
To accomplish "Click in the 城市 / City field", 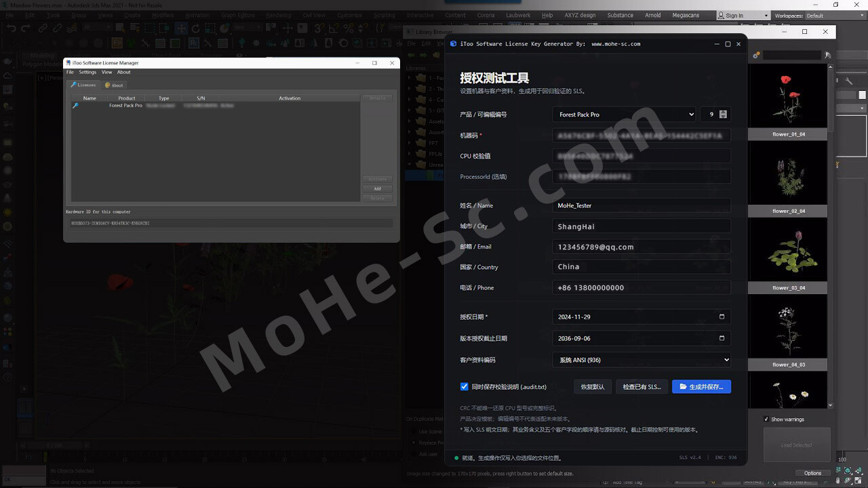I will (x=642, y=226).
